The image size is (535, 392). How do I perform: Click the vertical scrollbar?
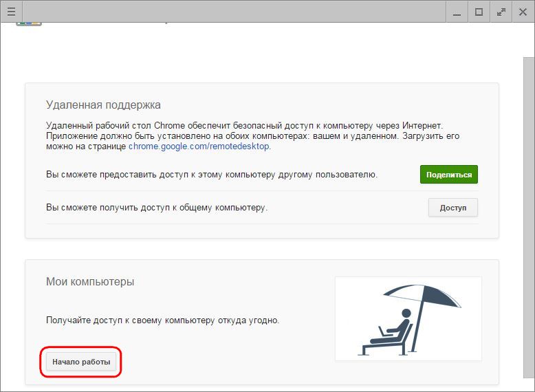coord(529,217)
